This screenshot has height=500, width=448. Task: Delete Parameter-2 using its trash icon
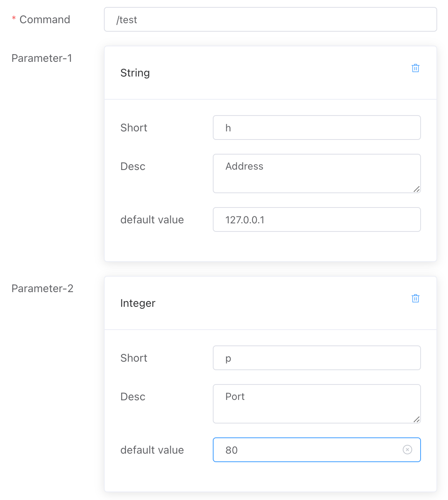[416, 299]
